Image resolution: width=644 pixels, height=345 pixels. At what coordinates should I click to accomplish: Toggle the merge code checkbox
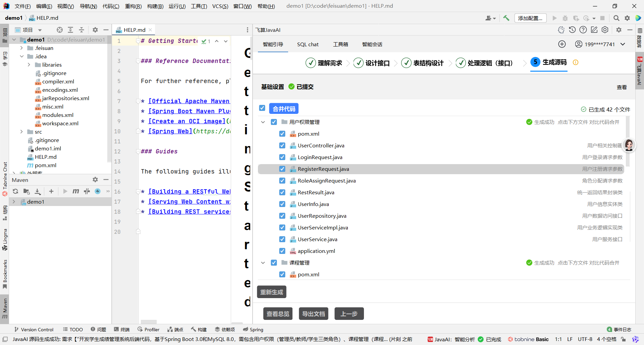coord(262,108)
